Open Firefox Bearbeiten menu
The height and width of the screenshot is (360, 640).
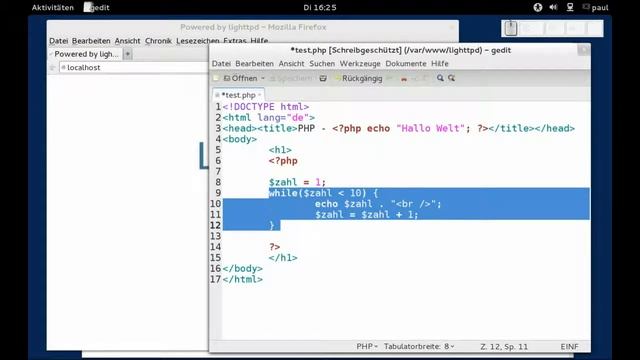tap(91, 41)
